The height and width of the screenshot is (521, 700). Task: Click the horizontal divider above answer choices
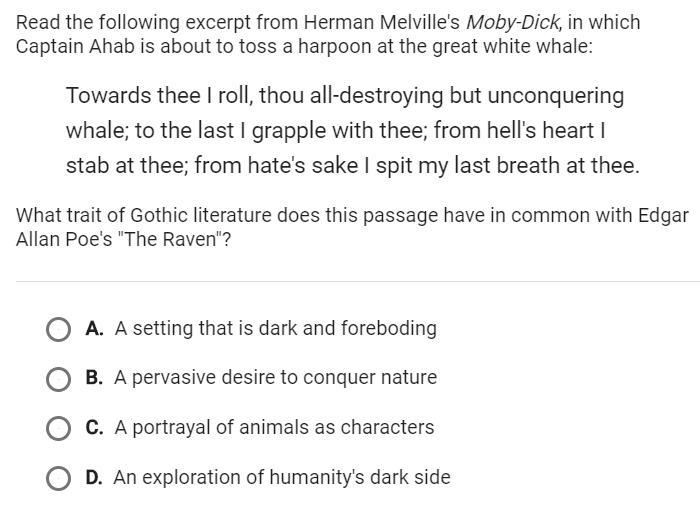[358, 282]
